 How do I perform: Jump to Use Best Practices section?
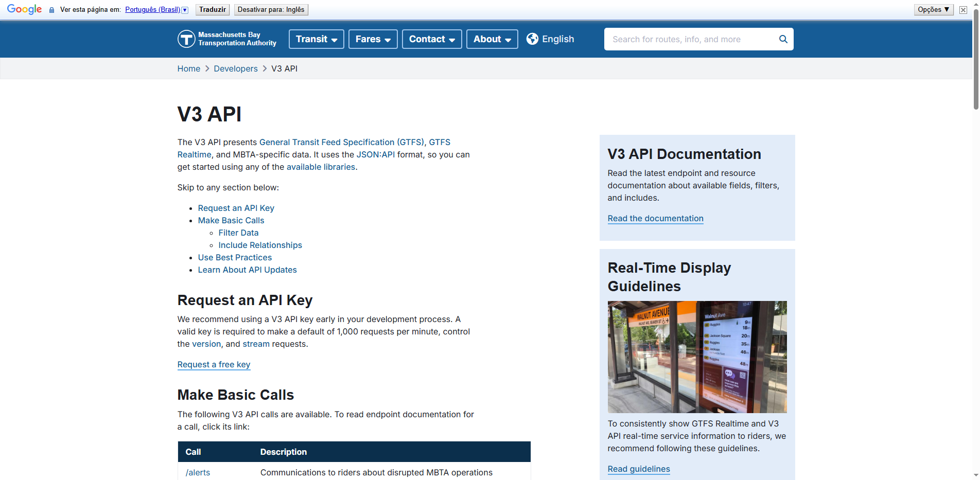235,257
